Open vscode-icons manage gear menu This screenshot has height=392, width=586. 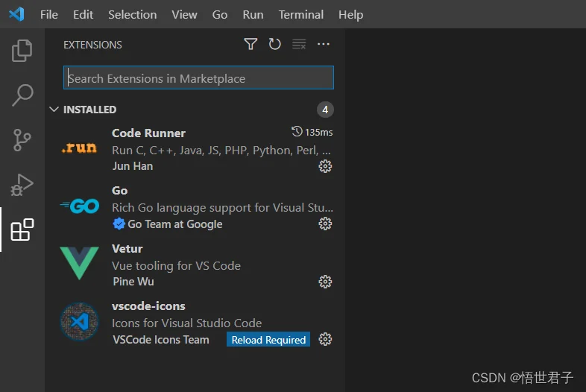[325, 339]
